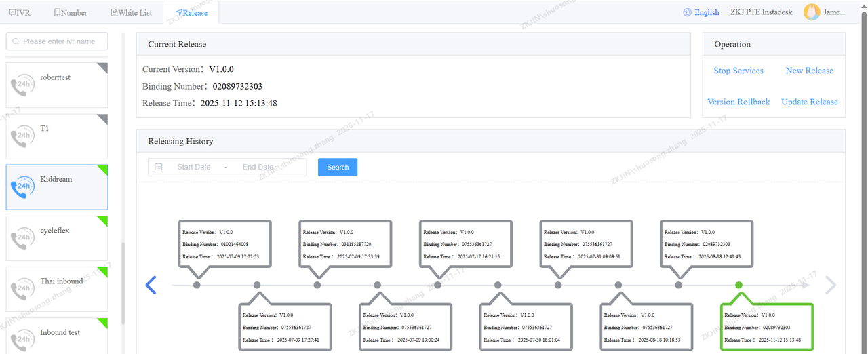Click the New Release link
The height and width of the screenshot is (354, 868).
pyautogui.click(x=809, y=71)
